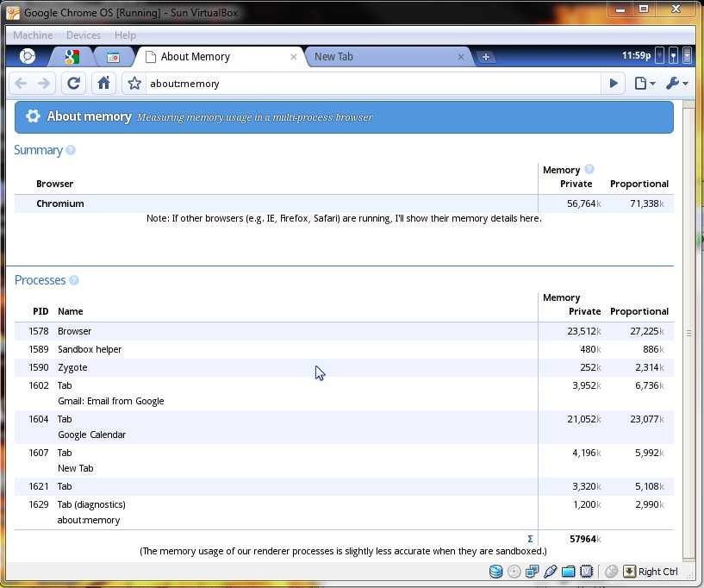The image size is (704, 588).
Task: Click the 71,338k proportional value
Action: [x=646, y=203]
